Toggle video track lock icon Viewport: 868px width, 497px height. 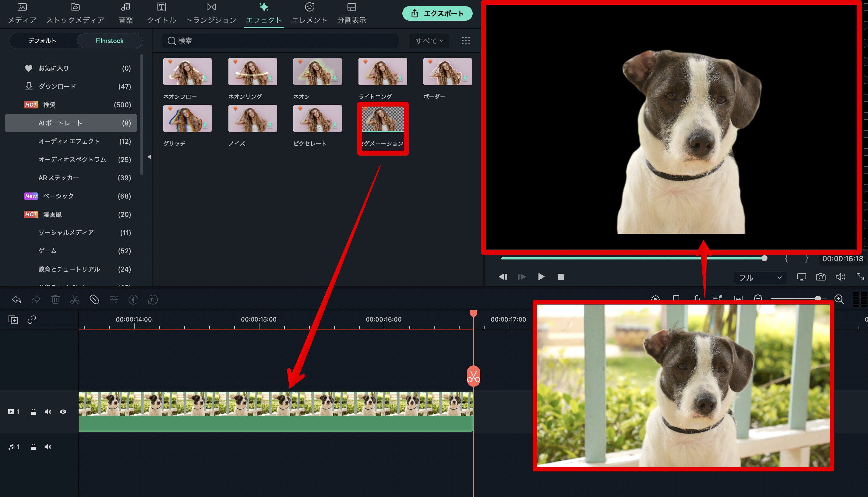(x=34, y=412)
